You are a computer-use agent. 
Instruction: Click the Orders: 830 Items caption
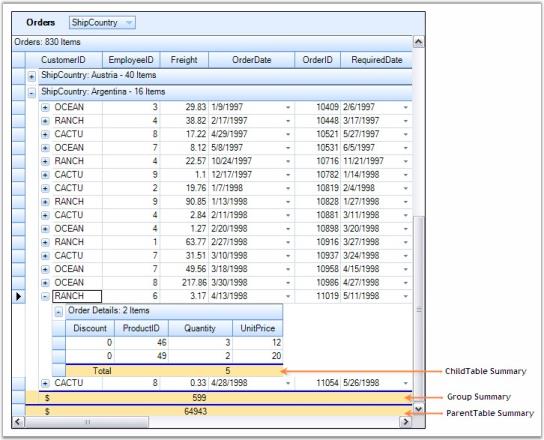[47, 42]
